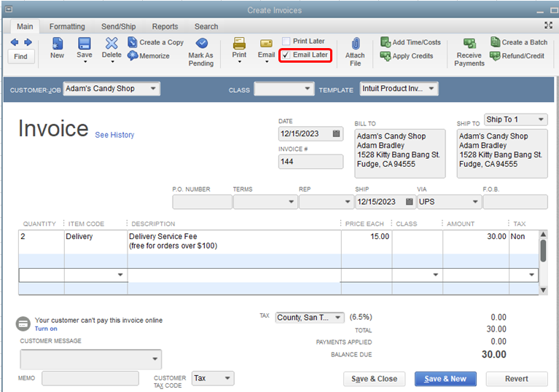Enable the Print Later checkbox
The width and height of the screenshot is (559, 392).
(286, 41)
